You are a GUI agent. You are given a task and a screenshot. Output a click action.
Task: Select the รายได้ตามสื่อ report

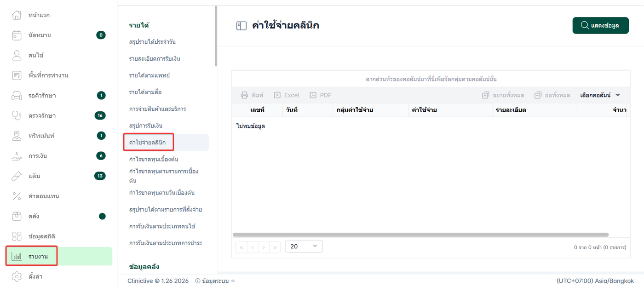point(145,92)
